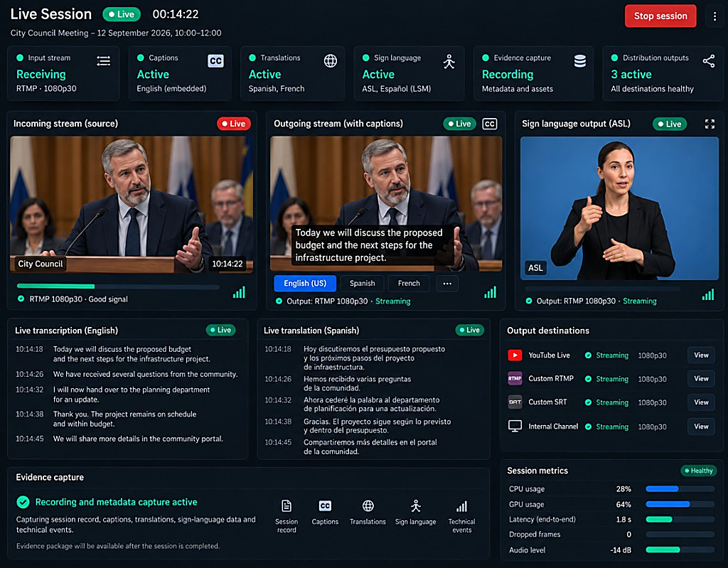Switch captions to Spanish tab

click(362, 284)
